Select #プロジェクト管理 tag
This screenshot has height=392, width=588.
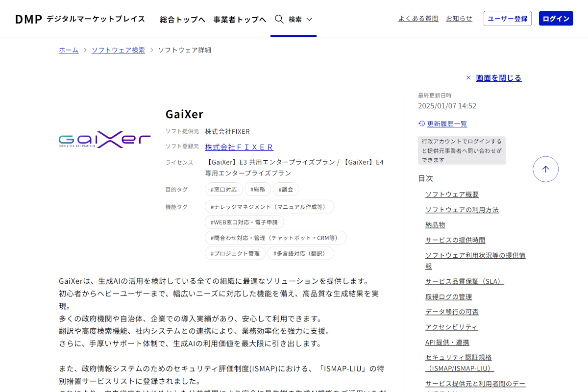pos(235,253)
